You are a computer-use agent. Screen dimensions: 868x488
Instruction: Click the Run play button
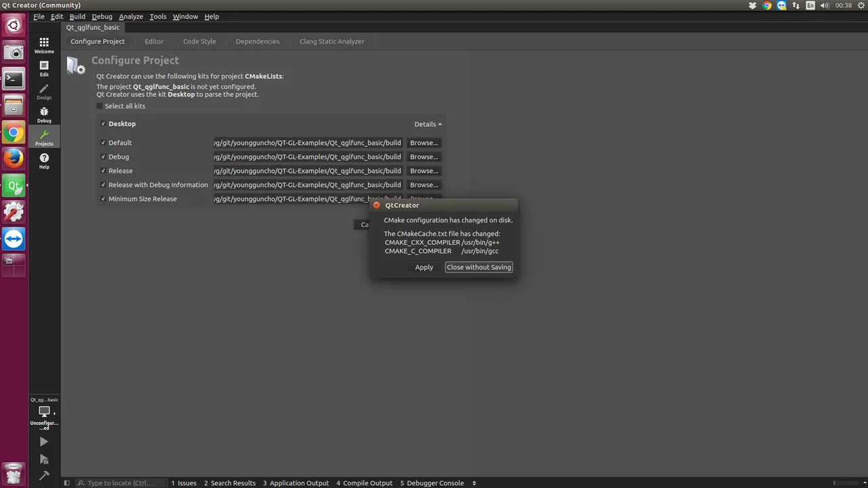point(44,441)
